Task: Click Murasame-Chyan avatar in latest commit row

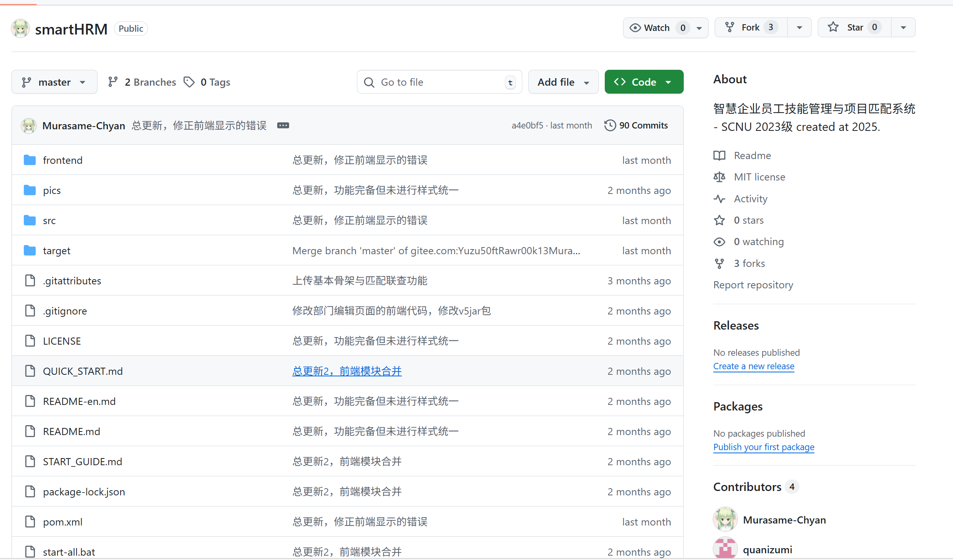Action: [x=29, y=126]
